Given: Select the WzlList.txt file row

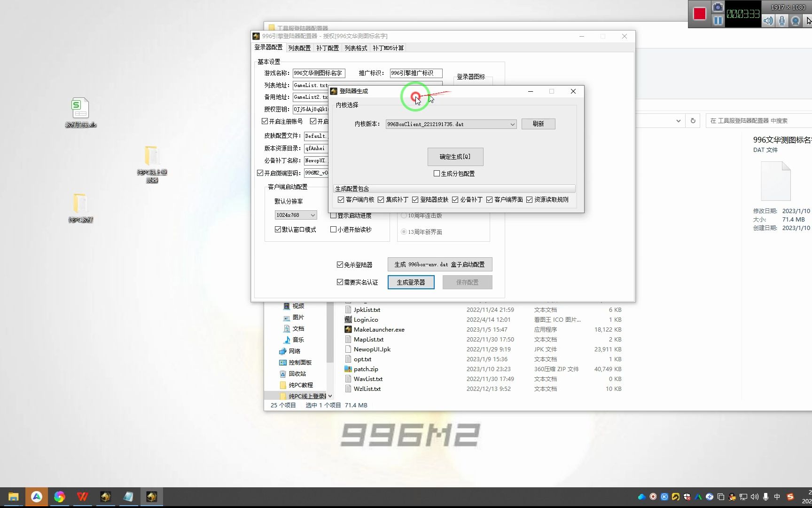Looking at the screenshot, I should click(x=483, y=389).
